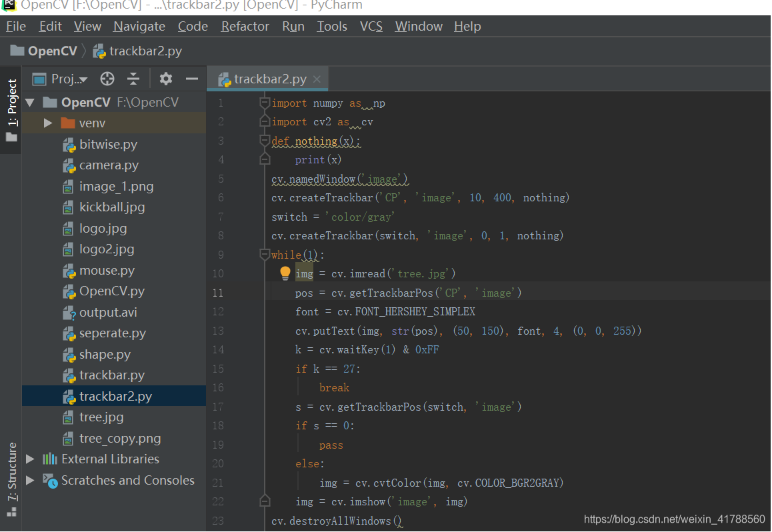Select bitwise.py file icon
Viewport: 772px width, 532px height.
69,145
